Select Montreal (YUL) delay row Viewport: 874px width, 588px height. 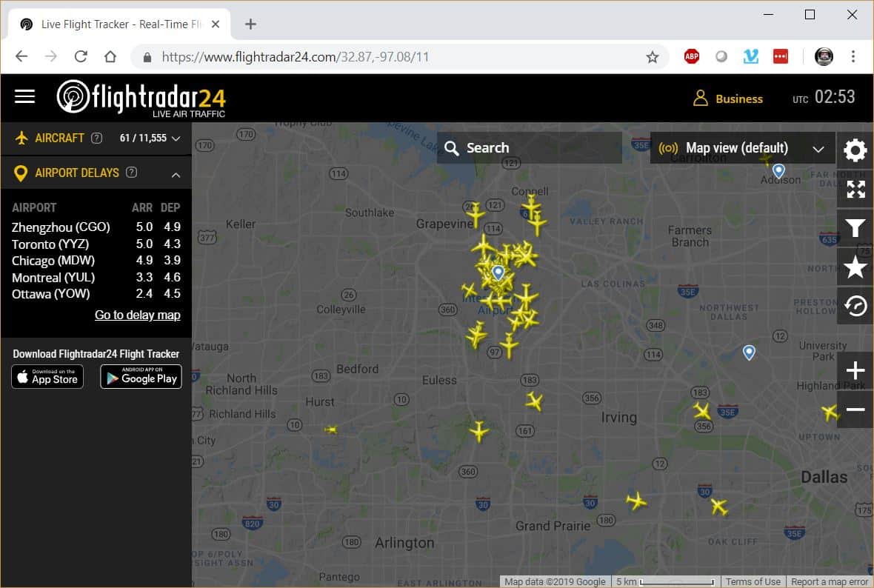tap(96, 277)
